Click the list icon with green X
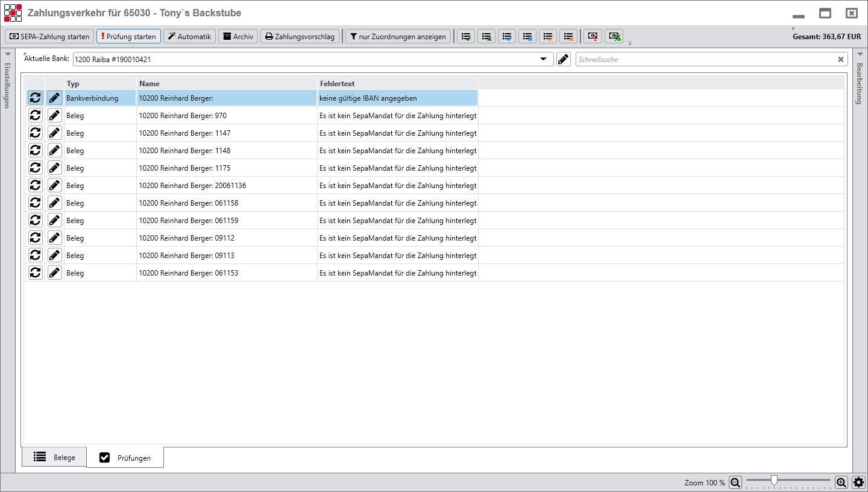Image resolution: width=868 pixels, height=492 pixels. pos(486,37)
